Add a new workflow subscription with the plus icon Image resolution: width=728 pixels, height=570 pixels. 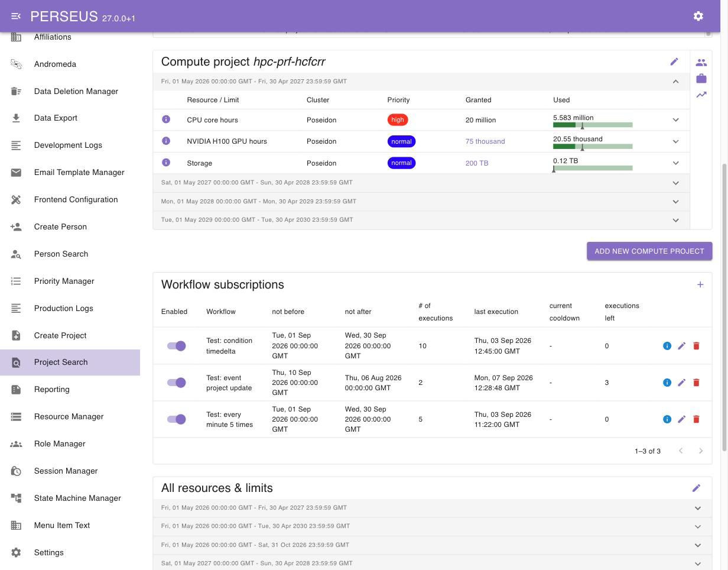[700, 284]
